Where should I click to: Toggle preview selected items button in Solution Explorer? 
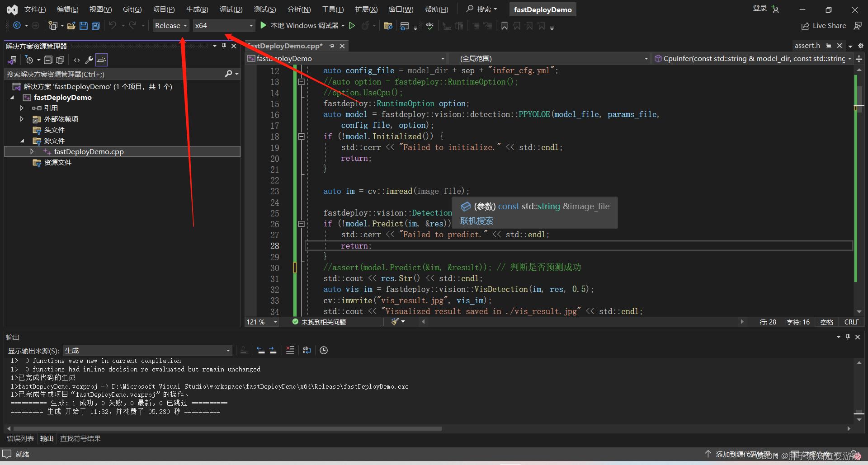click(x=102, y=60)
